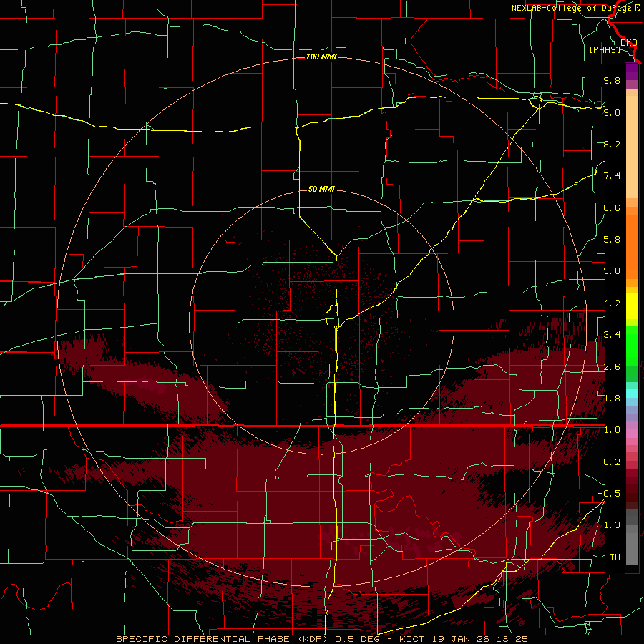
Task: Click the 7.4 scale value
Action: point(612,176)
